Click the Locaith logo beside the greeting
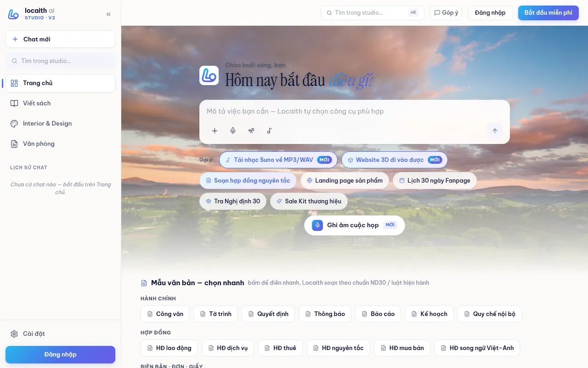Screen dimensions: 588x368 tap(209, 75)
